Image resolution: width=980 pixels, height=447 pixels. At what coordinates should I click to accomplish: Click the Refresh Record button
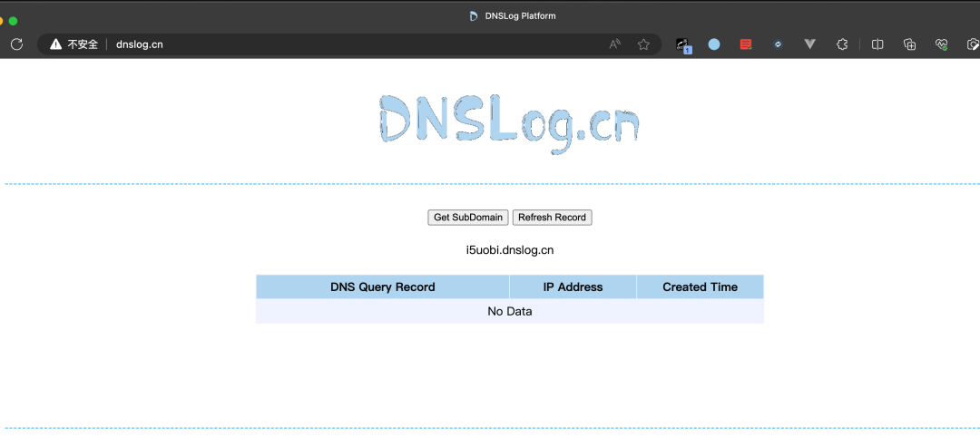[x=552, y=218]
